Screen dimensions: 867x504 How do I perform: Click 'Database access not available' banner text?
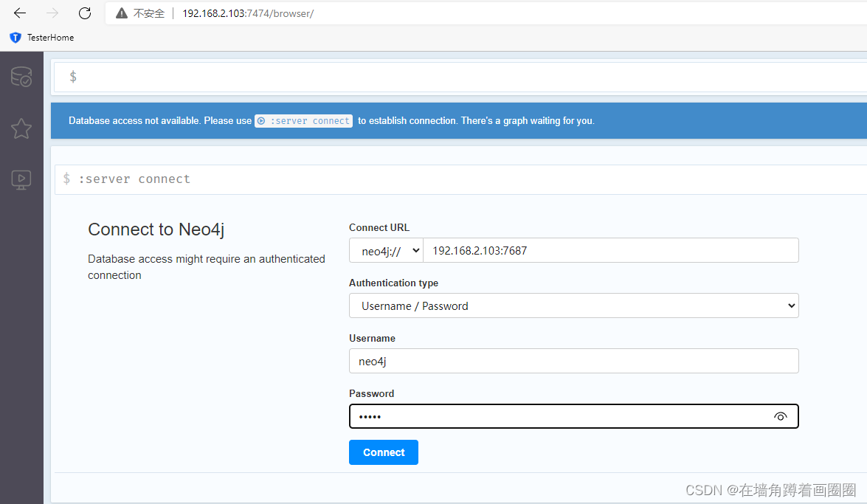pyautogui.click(x=134, y=120)
